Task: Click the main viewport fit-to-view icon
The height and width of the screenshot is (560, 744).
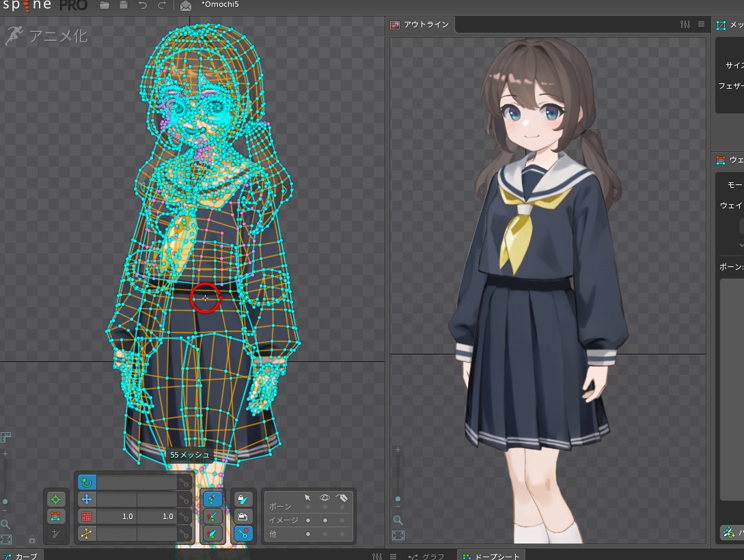Action: point(5,539)
